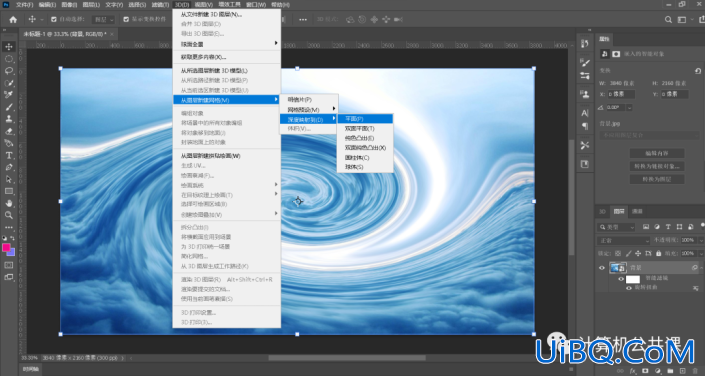The width and height of the screenshot is (705, 376).
Task: Toggle the 显示变换控件 checkbox
Action: pos(126,19)
